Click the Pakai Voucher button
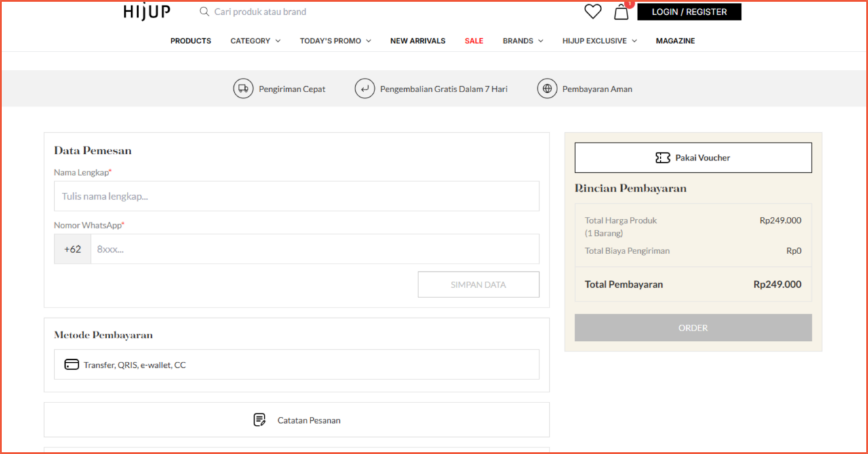The width and height of the screenshot is (868, 454). [693, 158]
